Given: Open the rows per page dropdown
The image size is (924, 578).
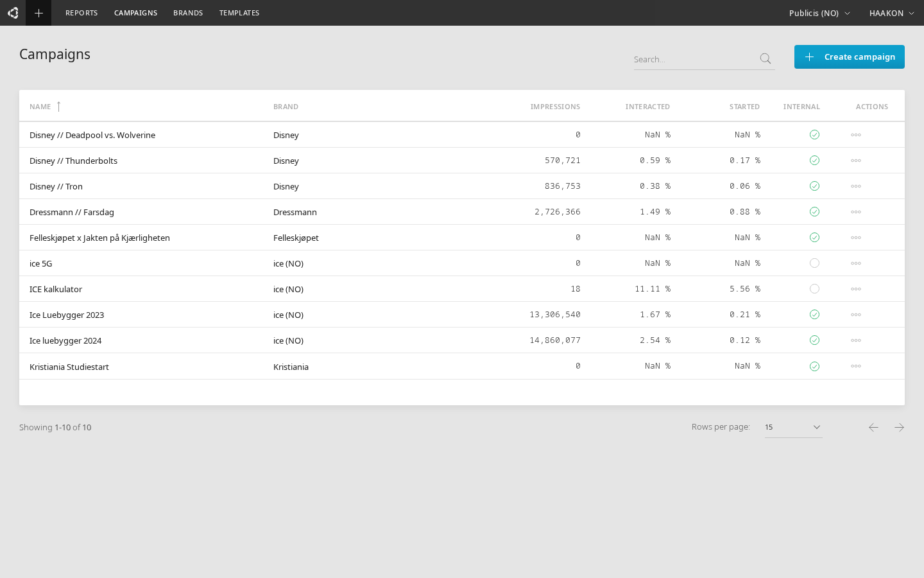Looking at the screenshot, I should (793, 427).
